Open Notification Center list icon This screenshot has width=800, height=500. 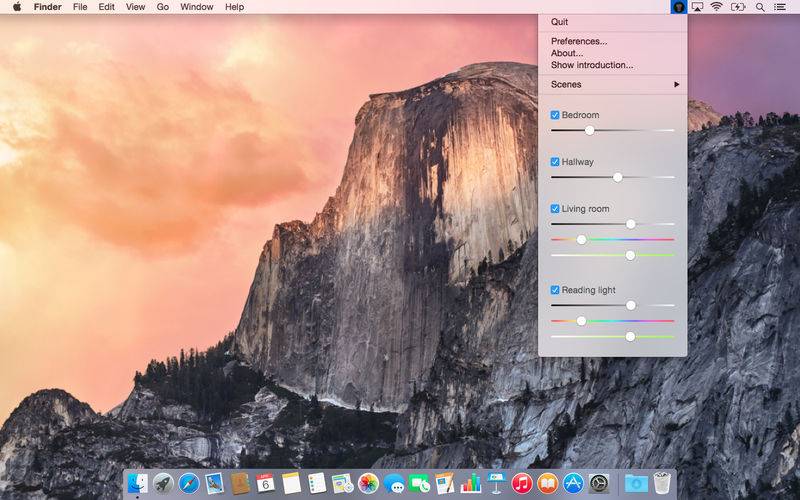[x=780, y=7]
